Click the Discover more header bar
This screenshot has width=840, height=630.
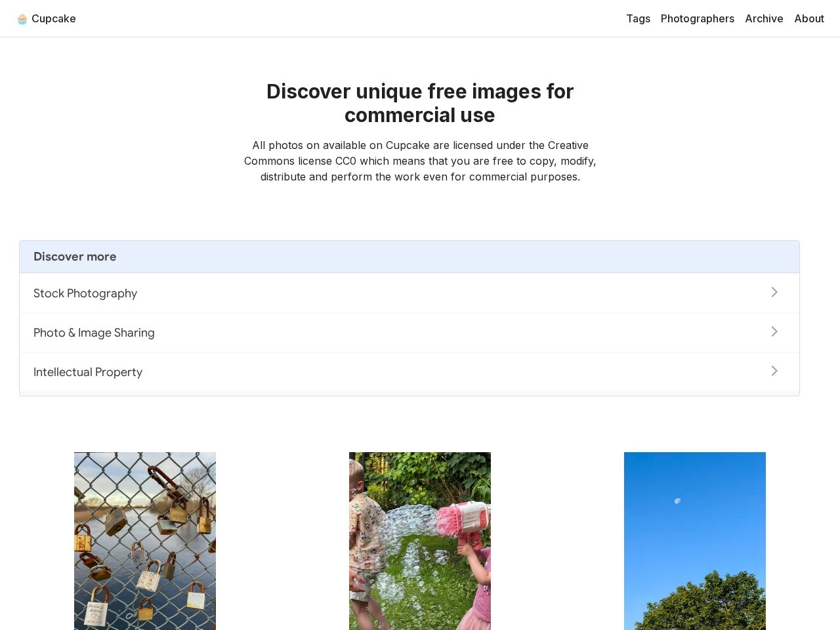pyautogui.click(x=409, y=257)
